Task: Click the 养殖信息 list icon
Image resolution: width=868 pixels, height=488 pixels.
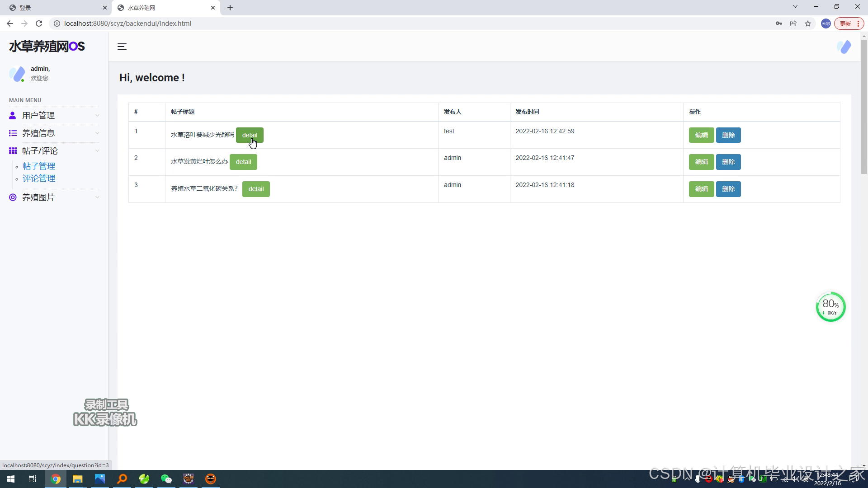Action: [x=13, y=133]
